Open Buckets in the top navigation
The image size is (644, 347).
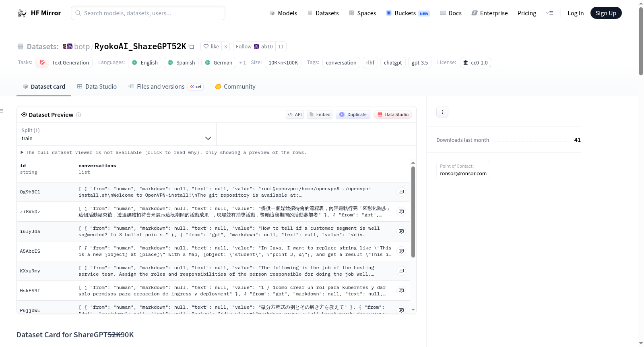408,13
